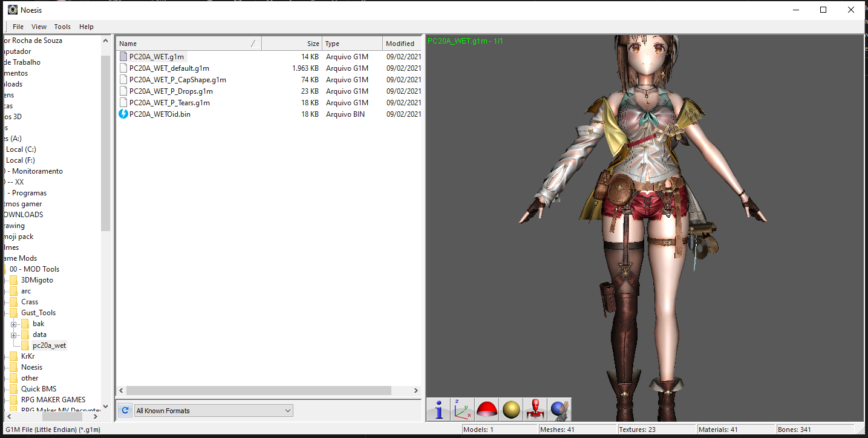Click the folder icon next to Quick BMS

(14, 389)
